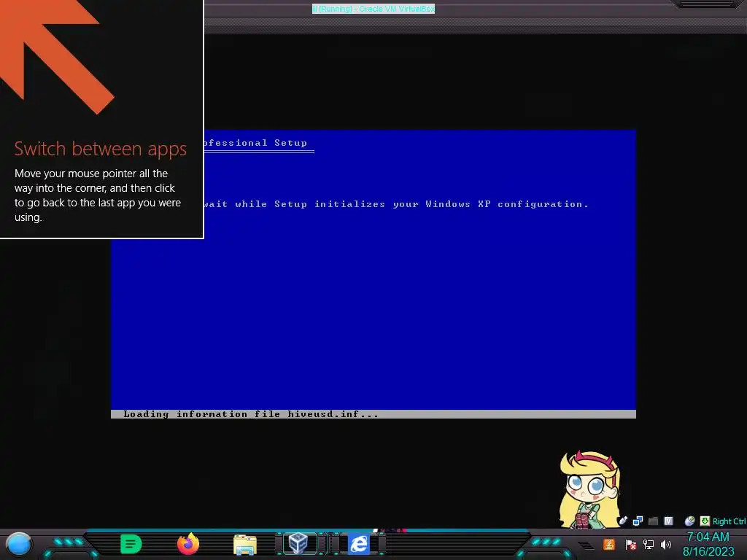Open Internet Explorer from the taskbar

click(x=359, y=544)
